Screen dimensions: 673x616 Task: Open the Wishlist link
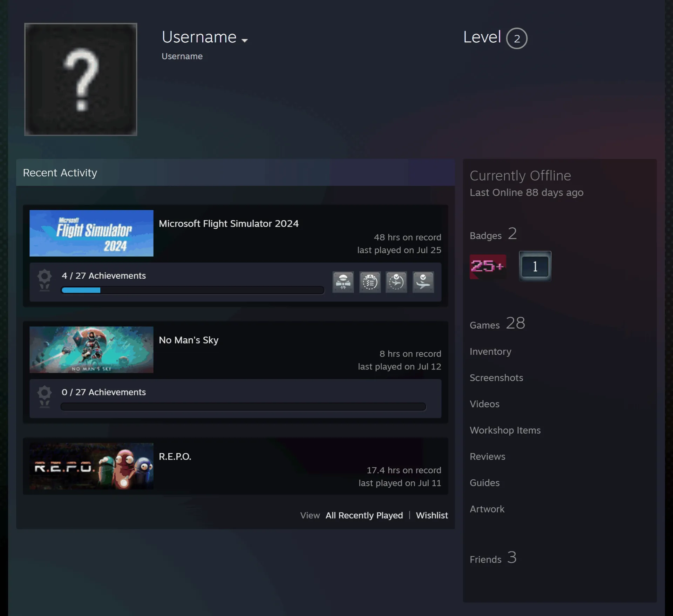[x=432, y=515]
